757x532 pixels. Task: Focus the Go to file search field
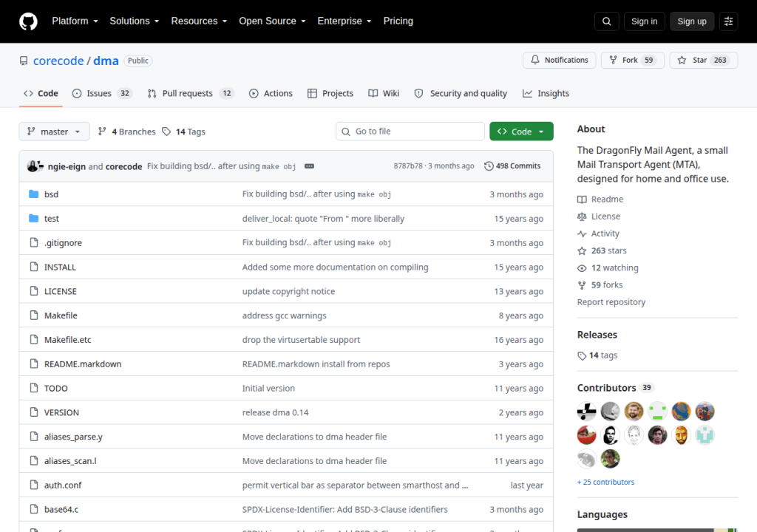point(410,132)
